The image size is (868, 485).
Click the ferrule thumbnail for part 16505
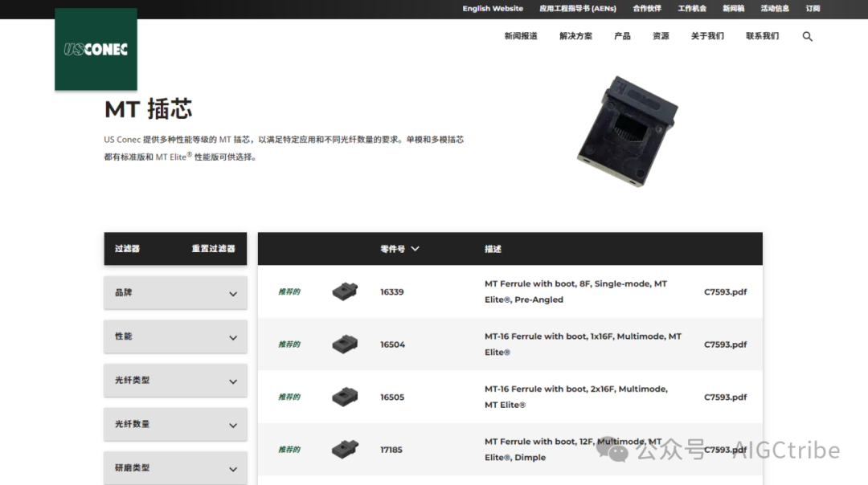tap(345, 397)
